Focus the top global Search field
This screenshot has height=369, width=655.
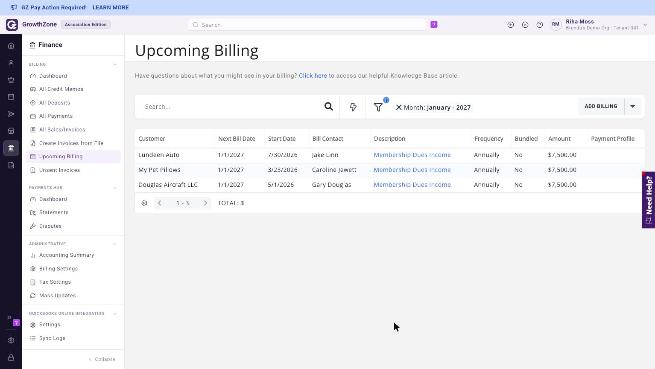[308, 25]
